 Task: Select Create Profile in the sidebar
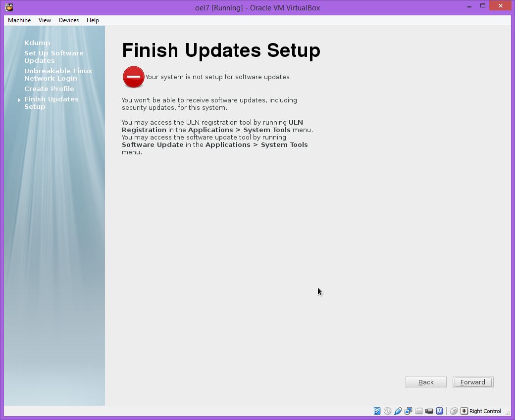[x=49, y=89]
